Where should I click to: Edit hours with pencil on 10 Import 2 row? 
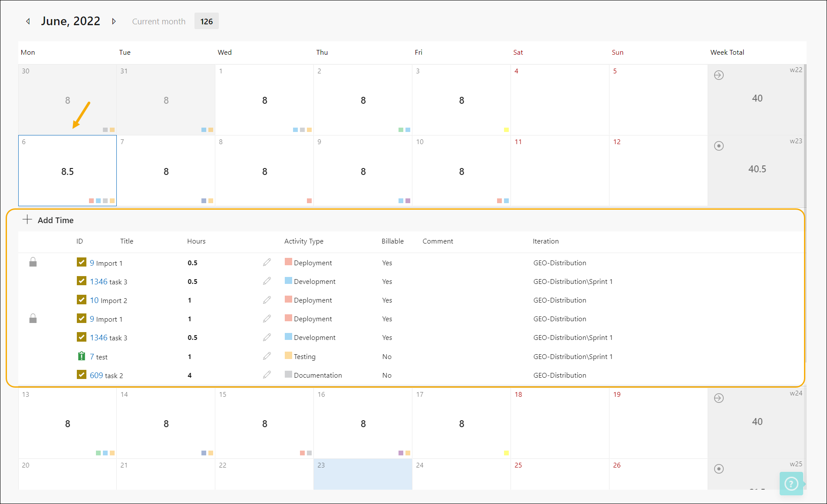[x=267, y=300]
